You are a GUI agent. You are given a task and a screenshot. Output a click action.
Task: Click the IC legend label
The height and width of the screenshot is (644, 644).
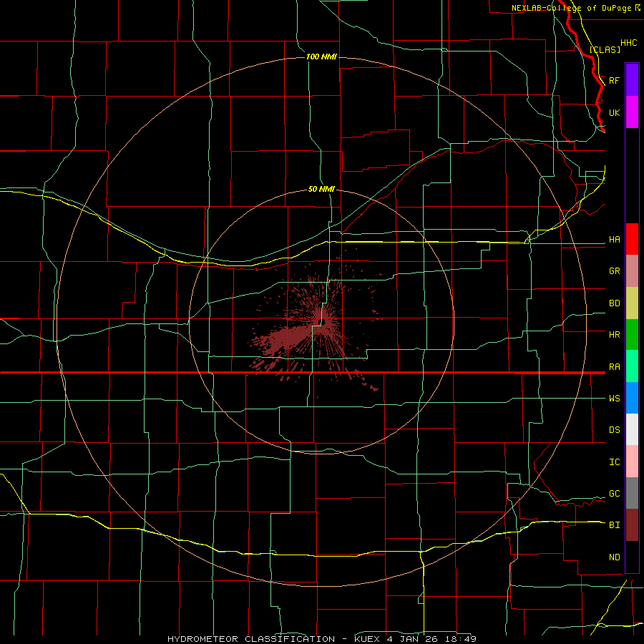(x=614, y=462)
